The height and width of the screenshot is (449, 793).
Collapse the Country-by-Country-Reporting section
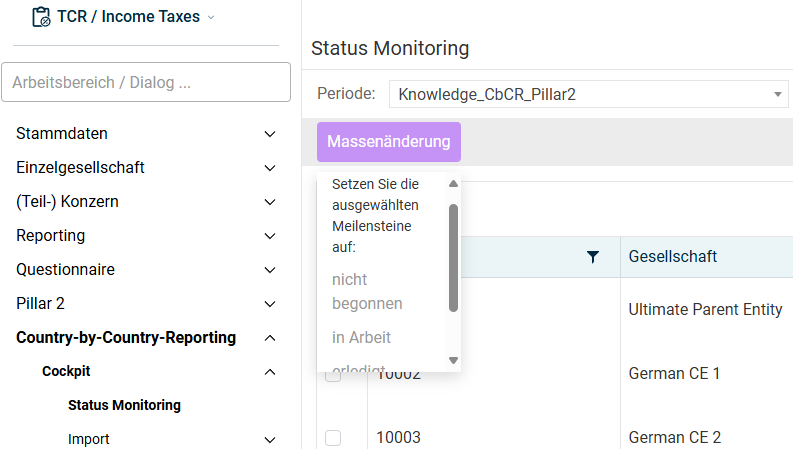(269, 338)
